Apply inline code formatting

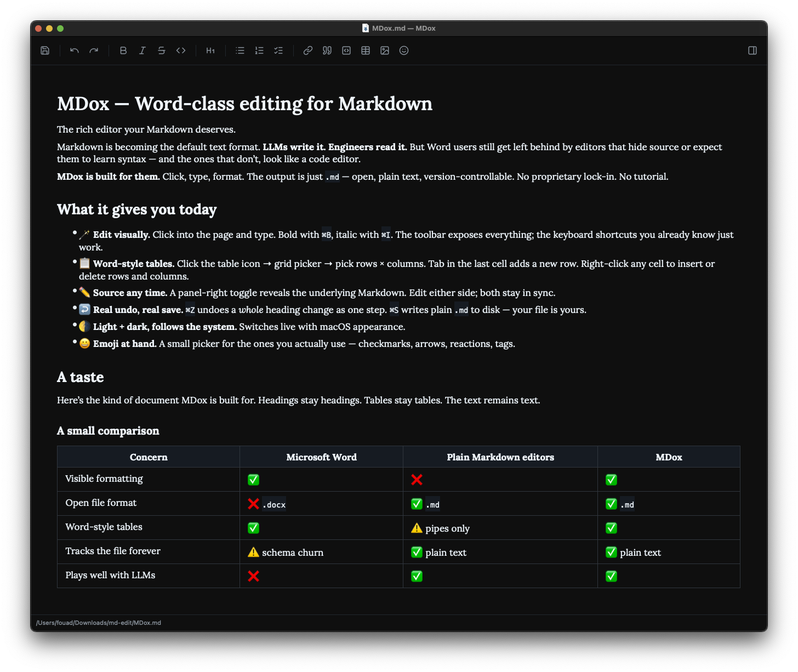(181, 50)
